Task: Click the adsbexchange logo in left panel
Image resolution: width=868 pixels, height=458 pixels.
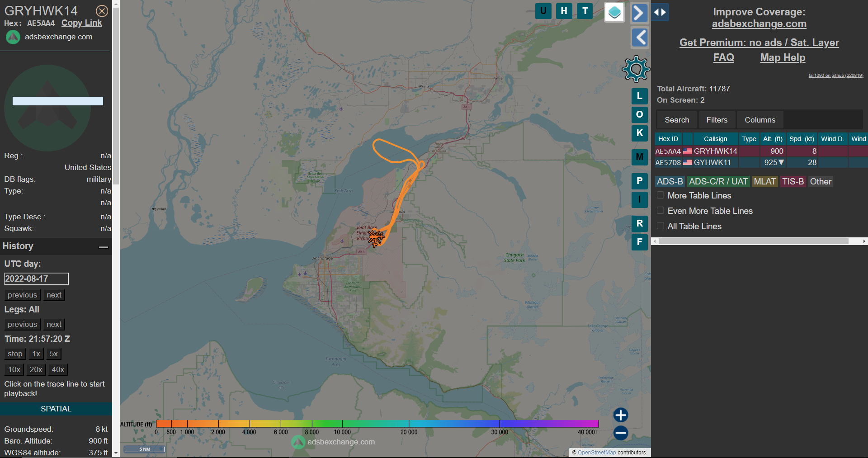Action: [x=13, y=37]
